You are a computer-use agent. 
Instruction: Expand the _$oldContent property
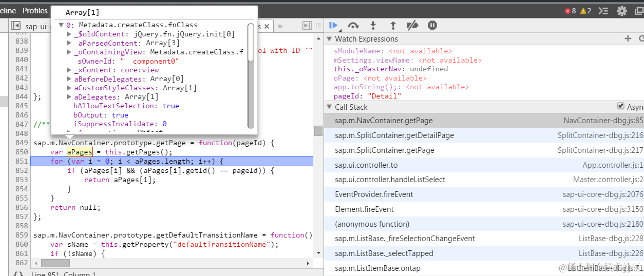tap(69, 34)
